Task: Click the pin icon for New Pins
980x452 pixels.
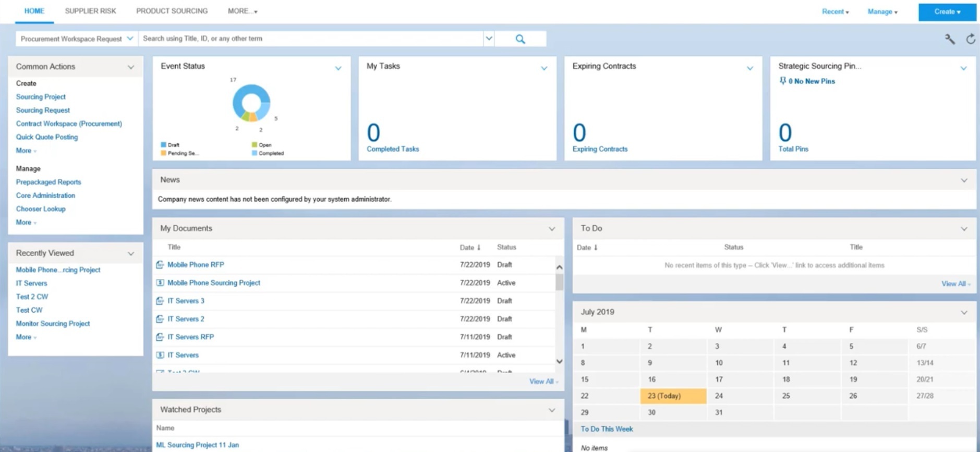Action: pos(782,81)
